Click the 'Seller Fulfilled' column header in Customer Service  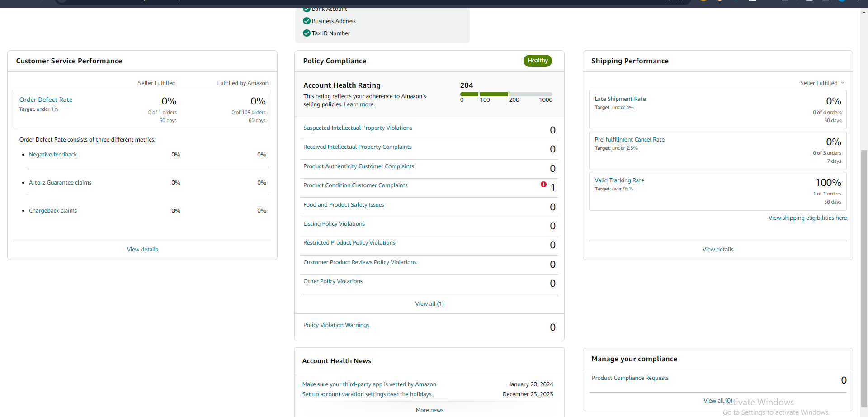(x=156, y=83)
